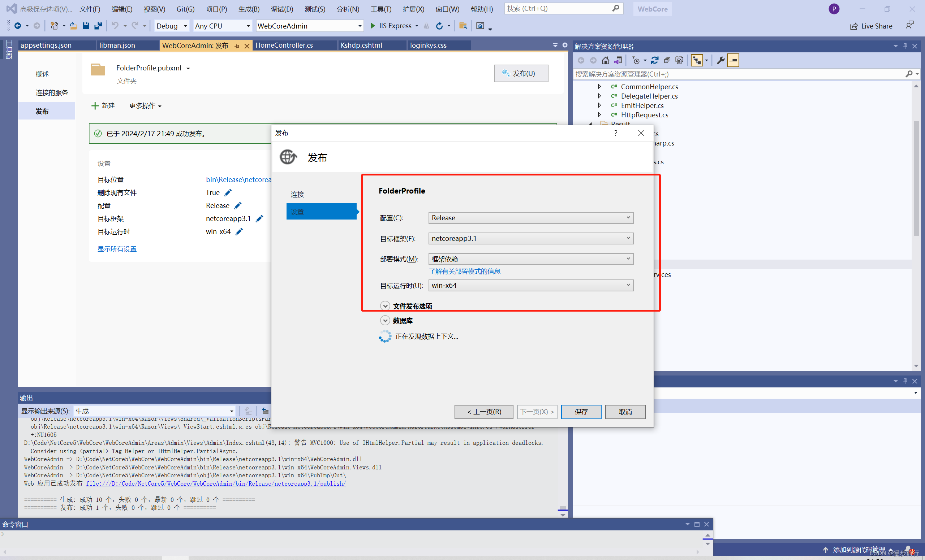925x560 pixels.
Task: Start debugging with IIS Express
Action: click(x=394, y=26)
